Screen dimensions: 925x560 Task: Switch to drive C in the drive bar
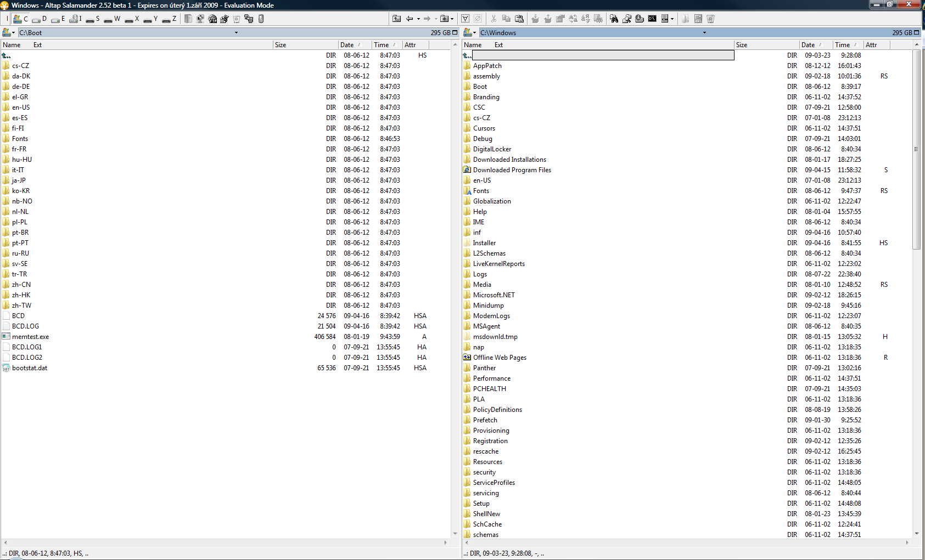click(x=21, y=19)
